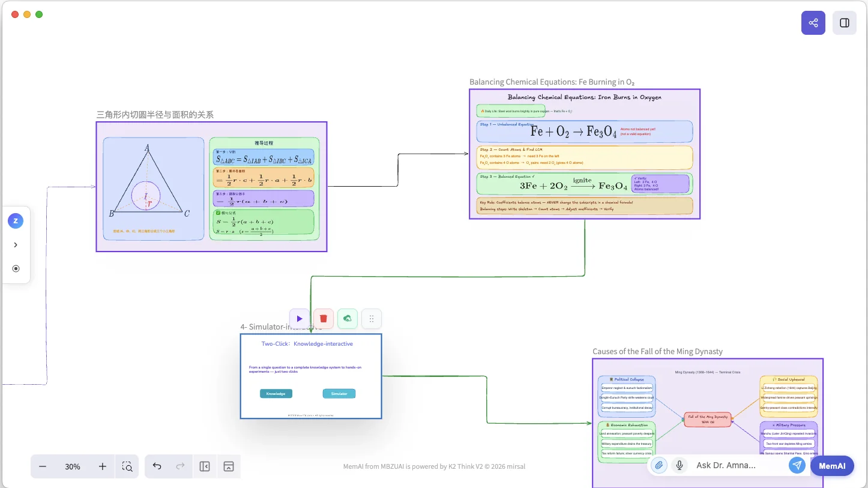Click the 推导过程 derivation panel heading
The image size is (868, 488).
[264, 143]
